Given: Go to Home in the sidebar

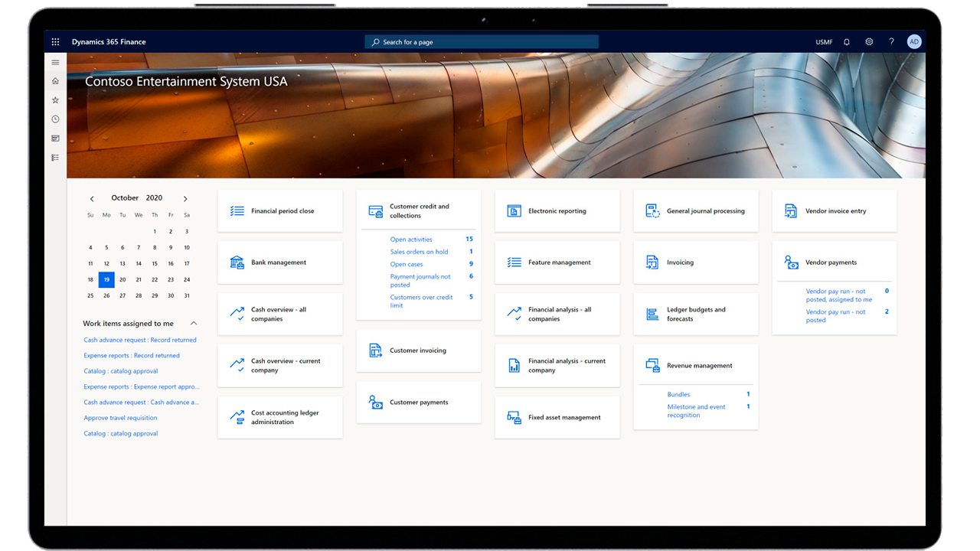Looking at the screenshot, I should [x=55, y=81].
